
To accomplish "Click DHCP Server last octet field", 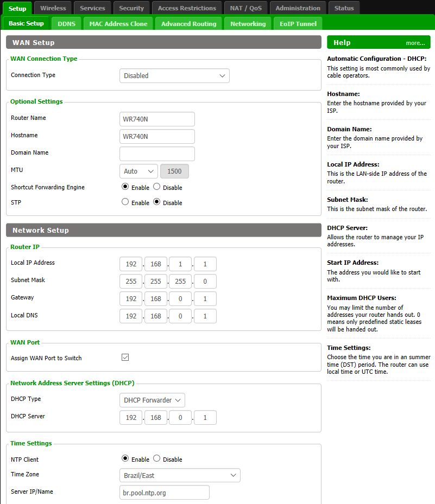I will pos(205,418).
